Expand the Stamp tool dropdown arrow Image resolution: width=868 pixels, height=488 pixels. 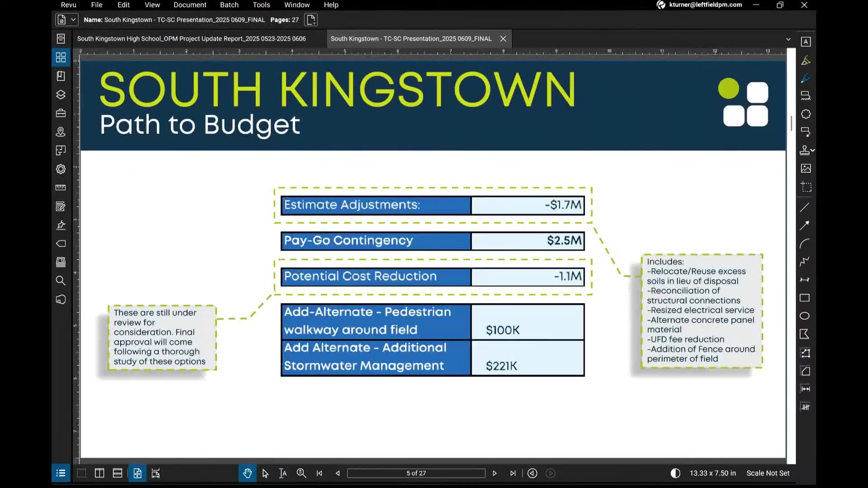813,150
